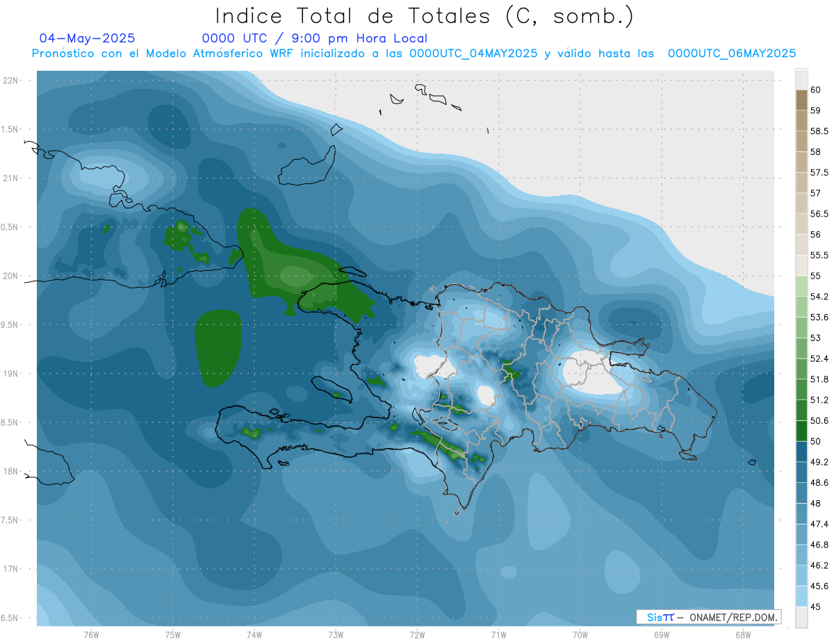The height and width of the screenshot is (644, 834).
Task: Click the longitude label '72W'
Action: tap(417, 634)
